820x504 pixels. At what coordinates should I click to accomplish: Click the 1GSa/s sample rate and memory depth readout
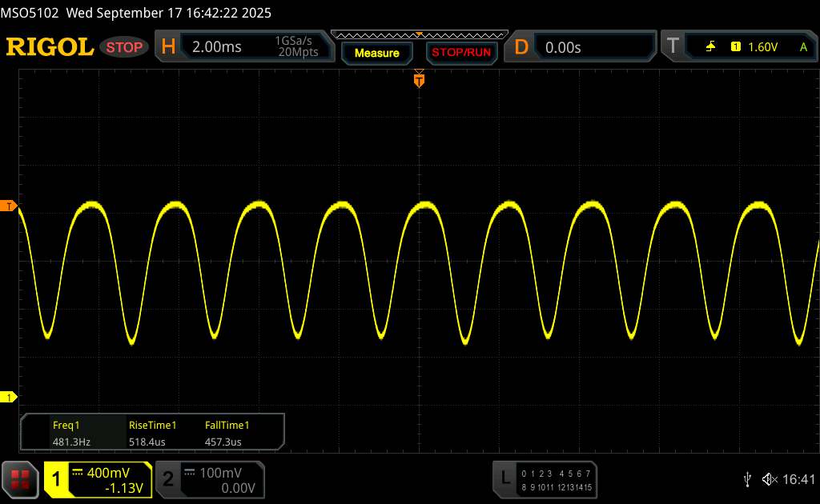click(x=296, y=47)
